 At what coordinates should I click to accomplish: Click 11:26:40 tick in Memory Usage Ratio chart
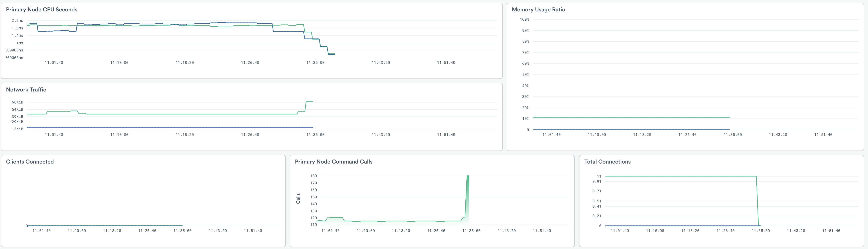coord(687,135)
